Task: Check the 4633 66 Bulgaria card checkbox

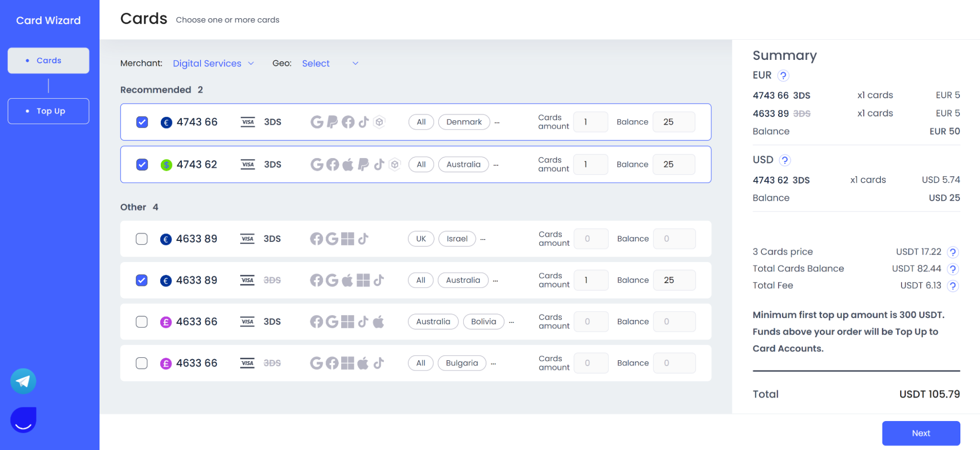Action: (142, 363)
